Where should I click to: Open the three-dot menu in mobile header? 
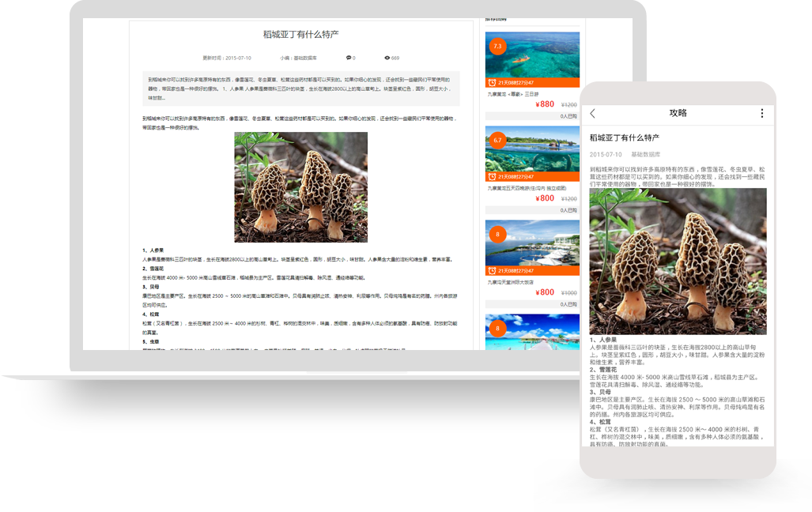click(761, 114)
